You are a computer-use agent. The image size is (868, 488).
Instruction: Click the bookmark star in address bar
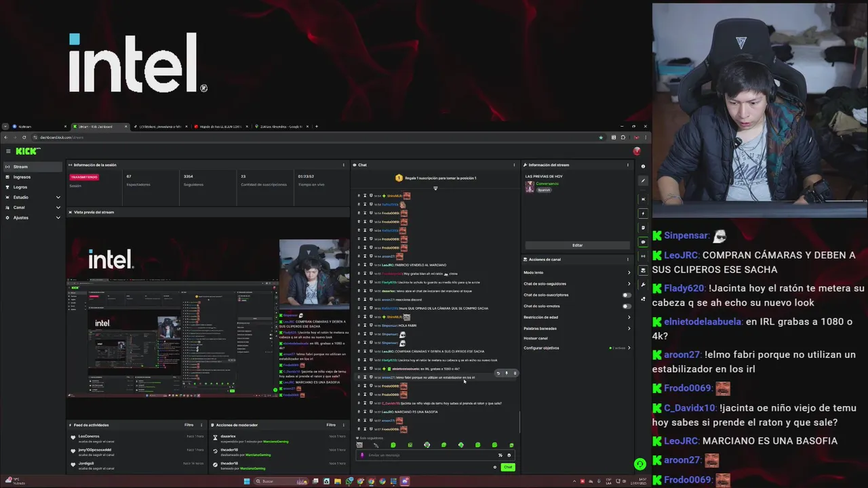pyautogui.click(x=601, y=138)
